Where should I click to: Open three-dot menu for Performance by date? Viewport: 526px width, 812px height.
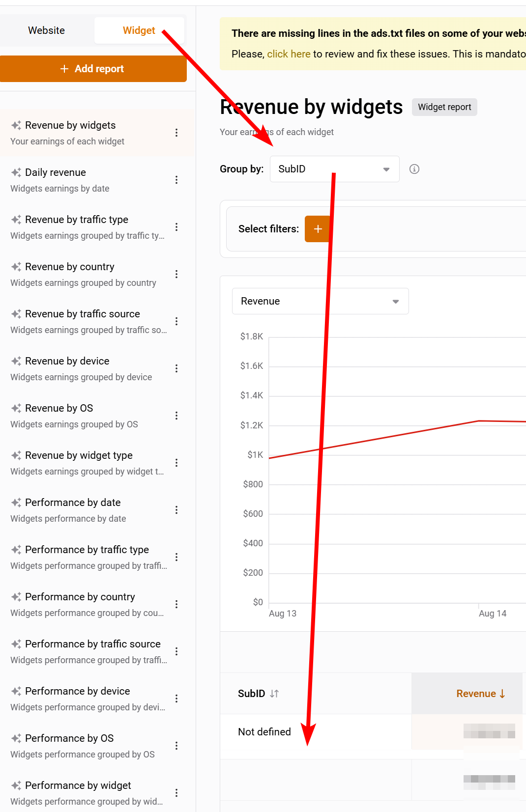pos(176,510)
